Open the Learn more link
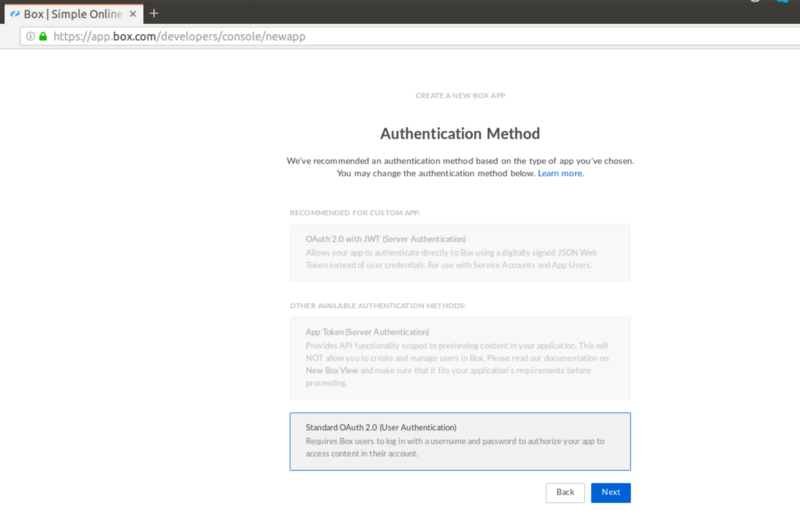 (x=560, y=173)
